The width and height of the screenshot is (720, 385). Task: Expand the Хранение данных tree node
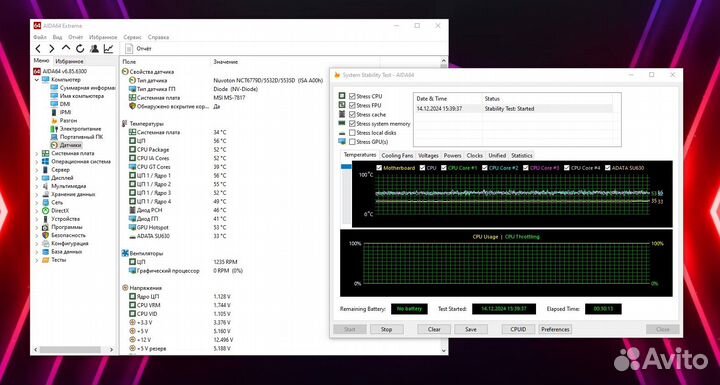pyautogui.click(x=37, y=194)
